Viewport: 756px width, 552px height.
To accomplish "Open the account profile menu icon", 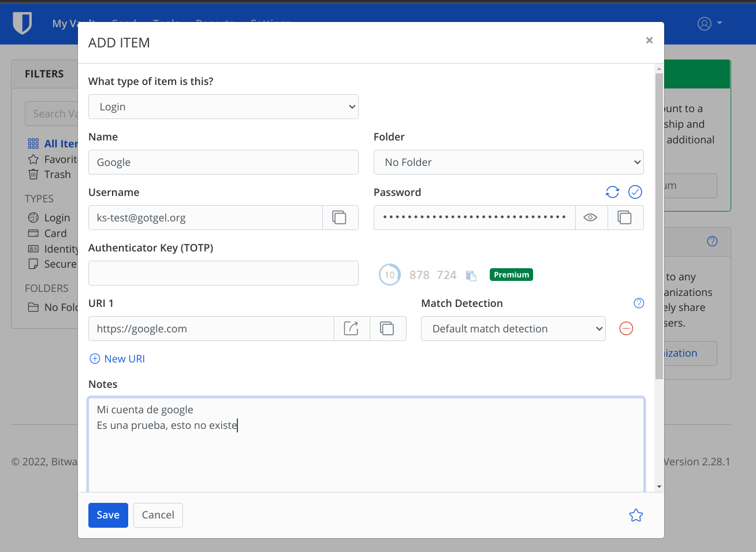I will [710, 23].
